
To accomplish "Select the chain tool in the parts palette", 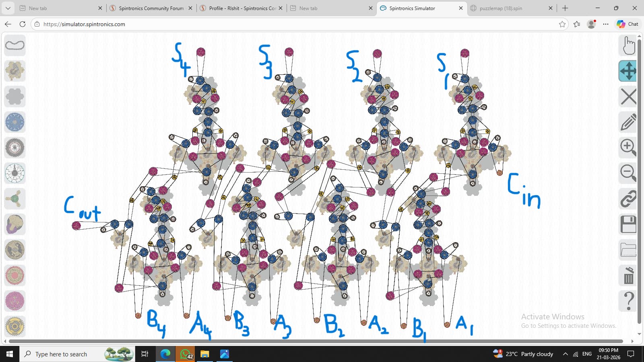I will [15, 45].
